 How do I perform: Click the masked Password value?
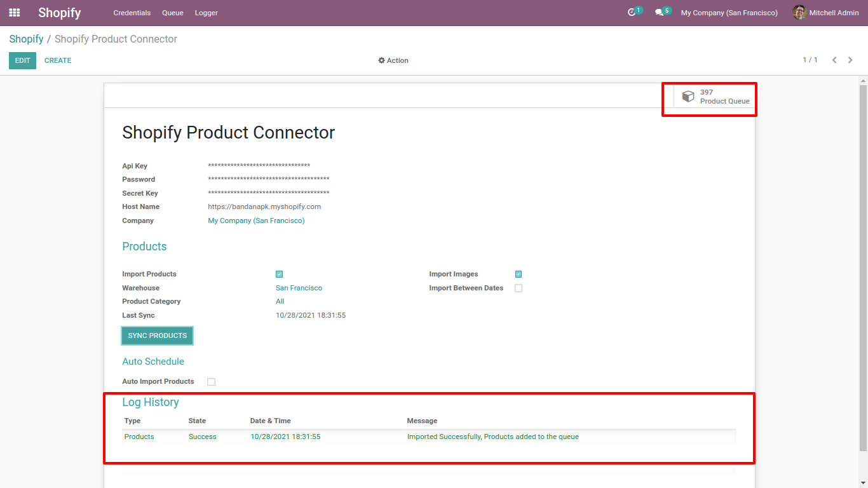pyautogui.click(x=269, y=180)
